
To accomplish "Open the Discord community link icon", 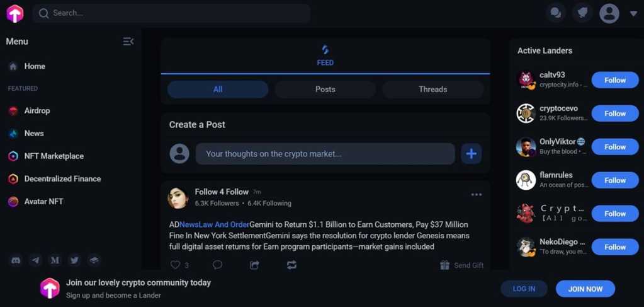I will click(16, 260).
